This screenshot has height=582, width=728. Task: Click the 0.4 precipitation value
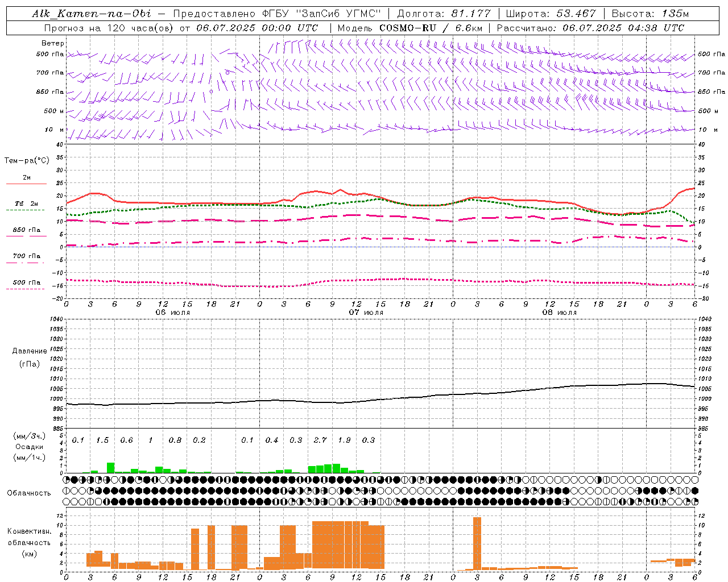coord(272,440)
